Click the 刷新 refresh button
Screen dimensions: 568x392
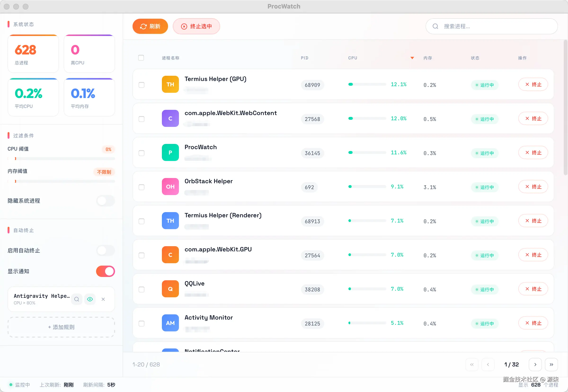point(150,26)
